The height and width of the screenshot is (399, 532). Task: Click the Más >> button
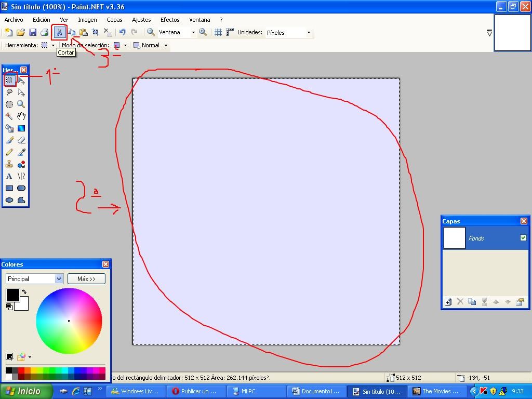[87, 279]
